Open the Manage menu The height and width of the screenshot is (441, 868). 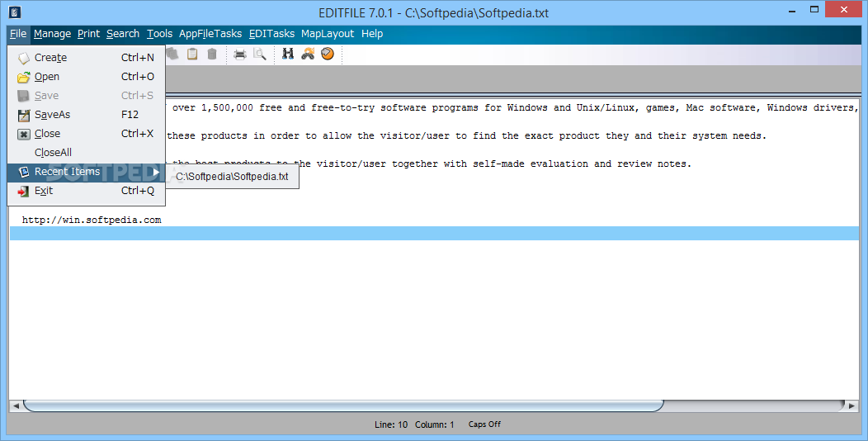point(52,34)
